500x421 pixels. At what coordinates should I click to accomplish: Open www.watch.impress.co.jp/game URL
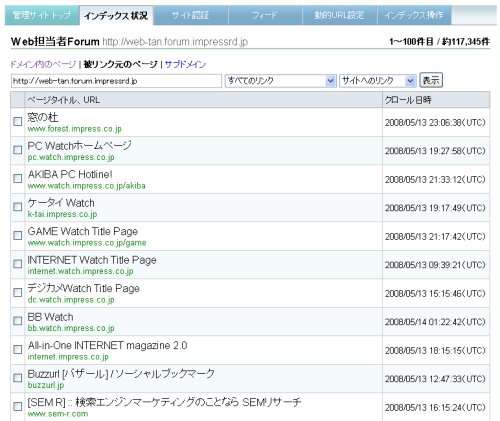87,243
